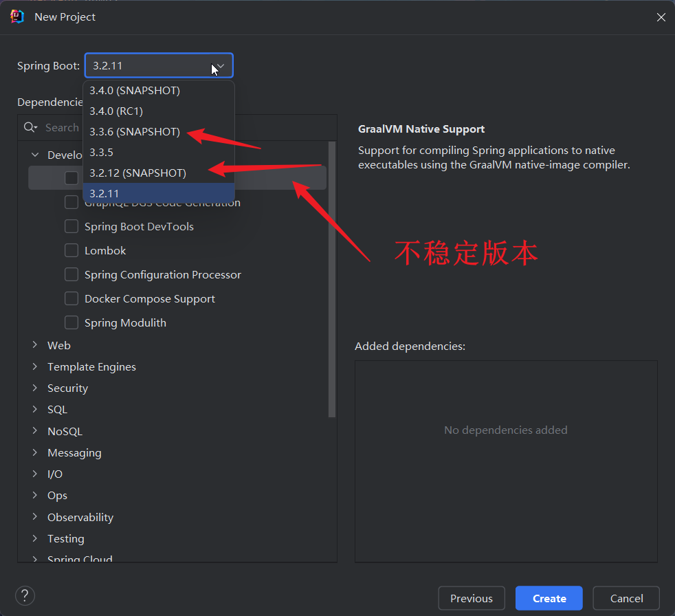675x616 pixels.
Task: Click the No dependencies added text
Action: [x=506, y=430]
